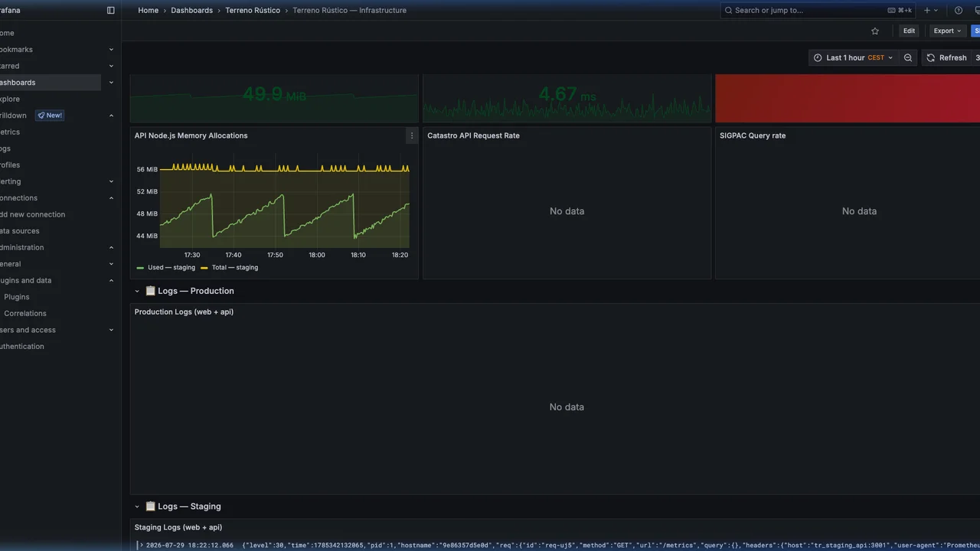Viewport: 980px width, 551px height.
Task: Open API Node.js Memory Allocations panel menu
Action: point(412,135)
